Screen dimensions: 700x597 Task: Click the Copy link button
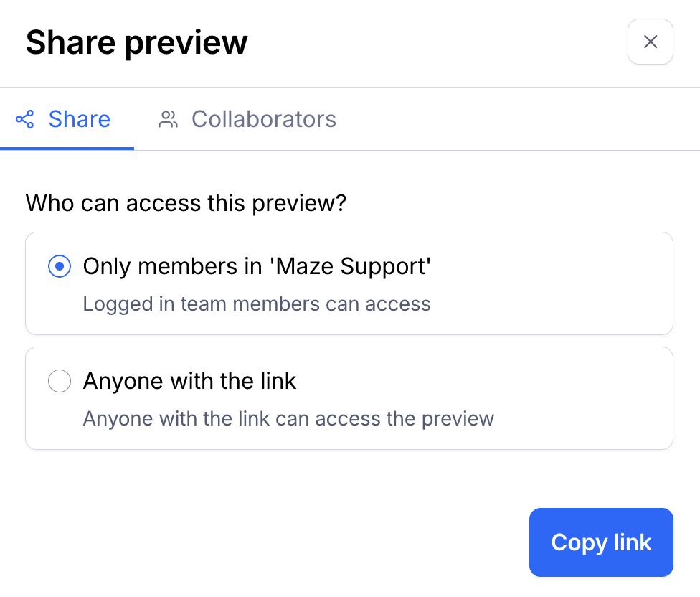pos(601,542)
